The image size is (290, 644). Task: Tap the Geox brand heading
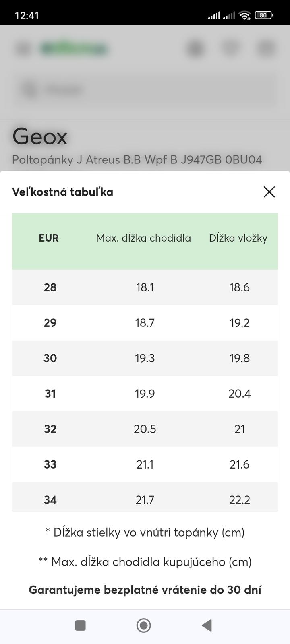pos(40,136)
